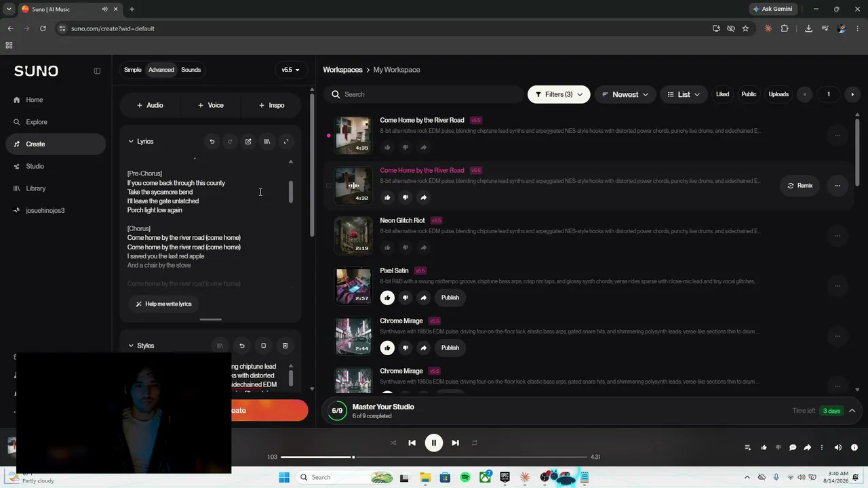Seek within the song progress bar

click(434, 457)
